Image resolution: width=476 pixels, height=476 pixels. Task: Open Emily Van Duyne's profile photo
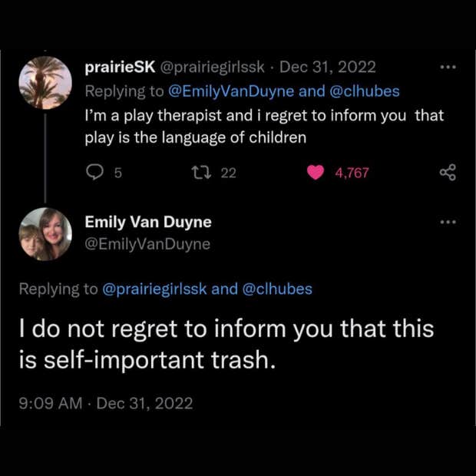tap(45, 233)
